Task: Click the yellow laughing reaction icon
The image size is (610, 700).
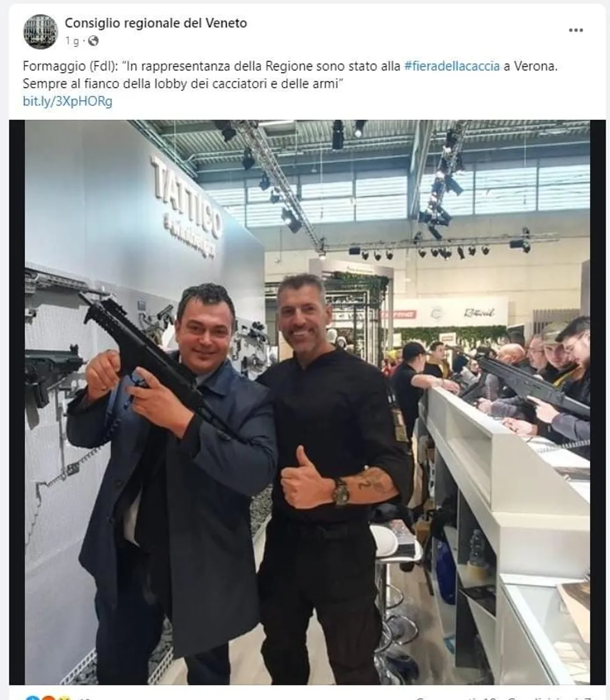Action: [x=64, y=698]
